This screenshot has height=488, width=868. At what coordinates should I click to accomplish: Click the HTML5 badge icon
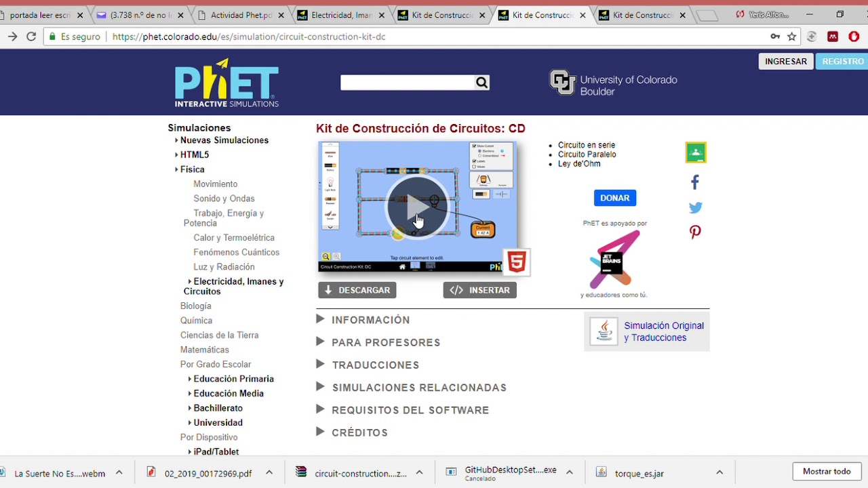tap(517, 262)
